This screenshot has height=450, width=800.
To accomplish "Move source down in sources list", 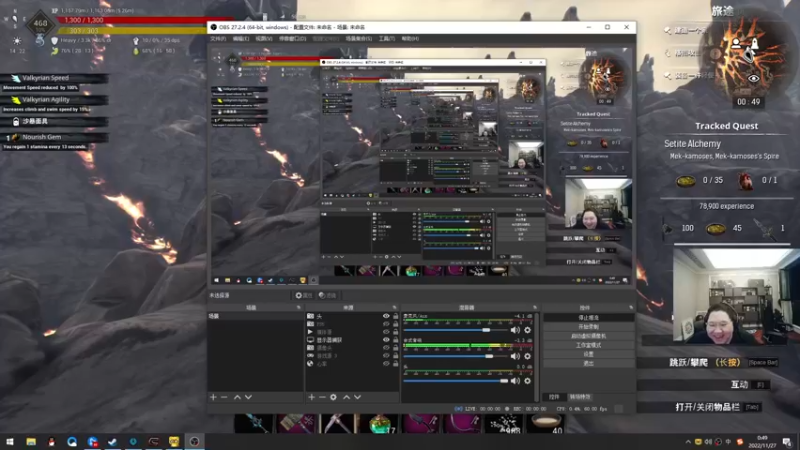I will click(x=358, y=397).
